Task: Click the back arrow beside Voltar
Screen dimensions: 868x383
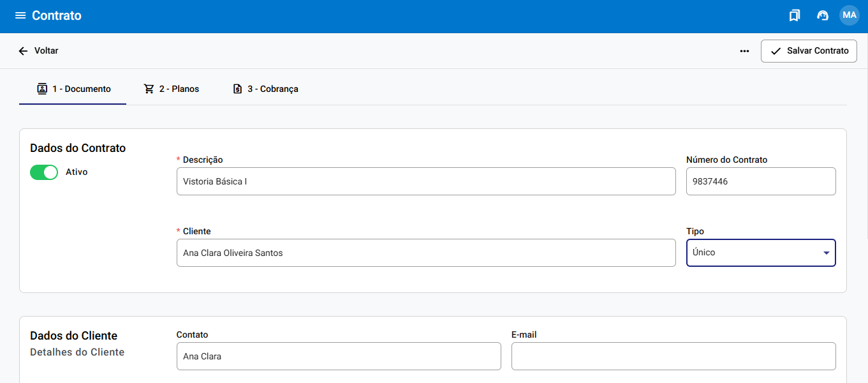Action: pos(23,51)
